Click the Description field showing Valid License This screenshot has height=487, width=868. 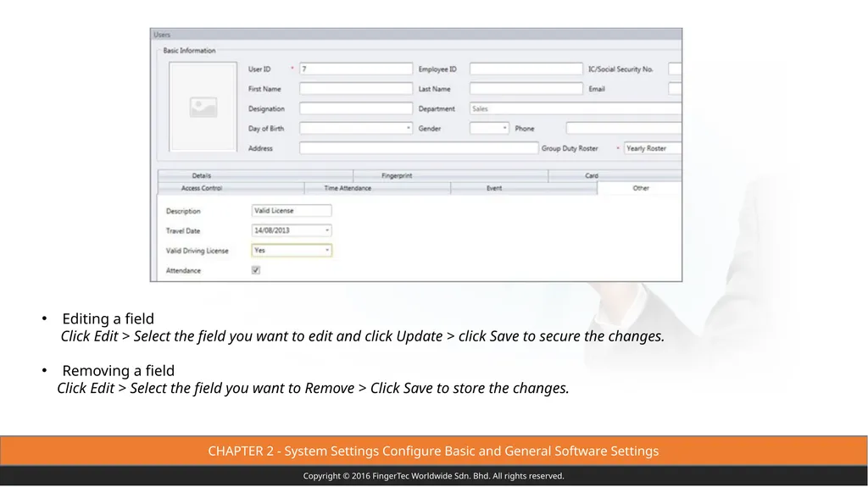292,211
